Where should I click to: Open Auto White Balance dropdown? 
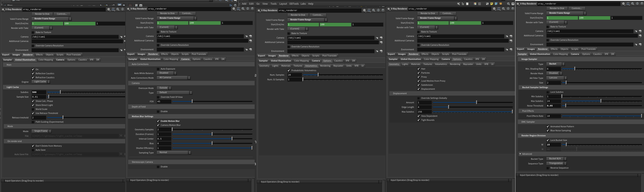click(x=166, y=73)
